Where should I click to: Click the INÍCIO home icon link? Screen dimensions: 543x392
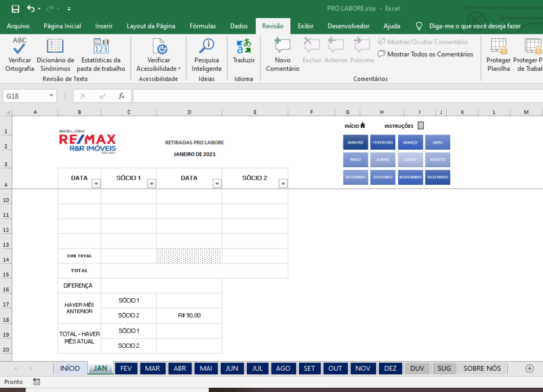[362, 125]
